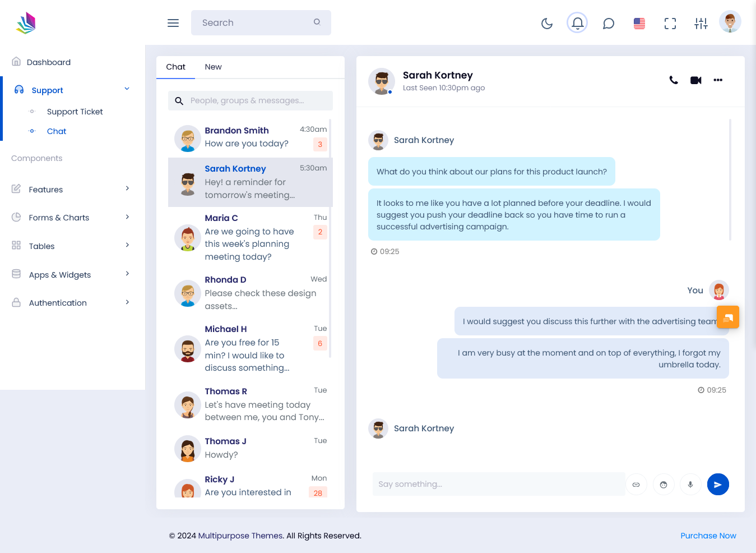This screenshot has width=756, height=553.
Task: Toggle fullscreen view
Action: tap(670, 23)
